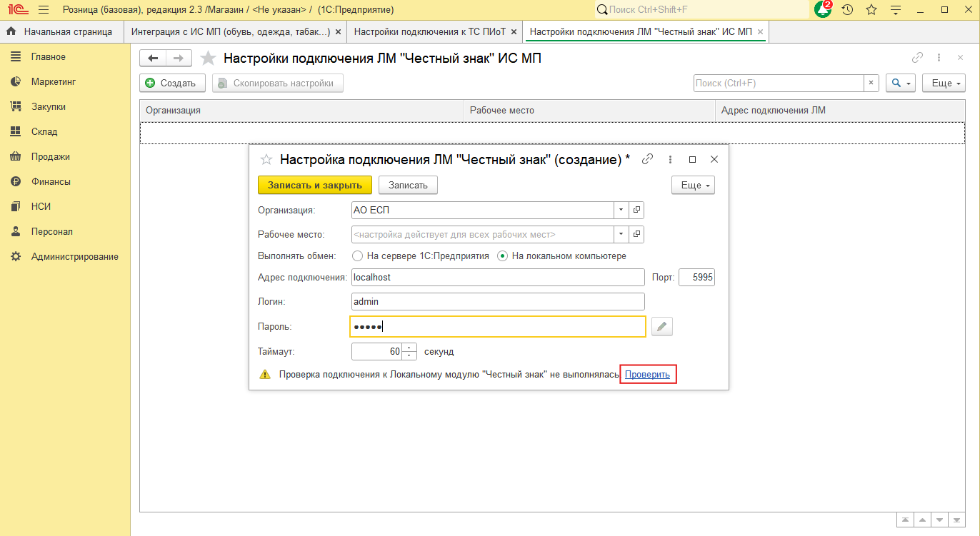The image size is (980, 536).
Task: Open the list search magnifier dropdown
Action: pyautogui.click(x=901, y=84)
